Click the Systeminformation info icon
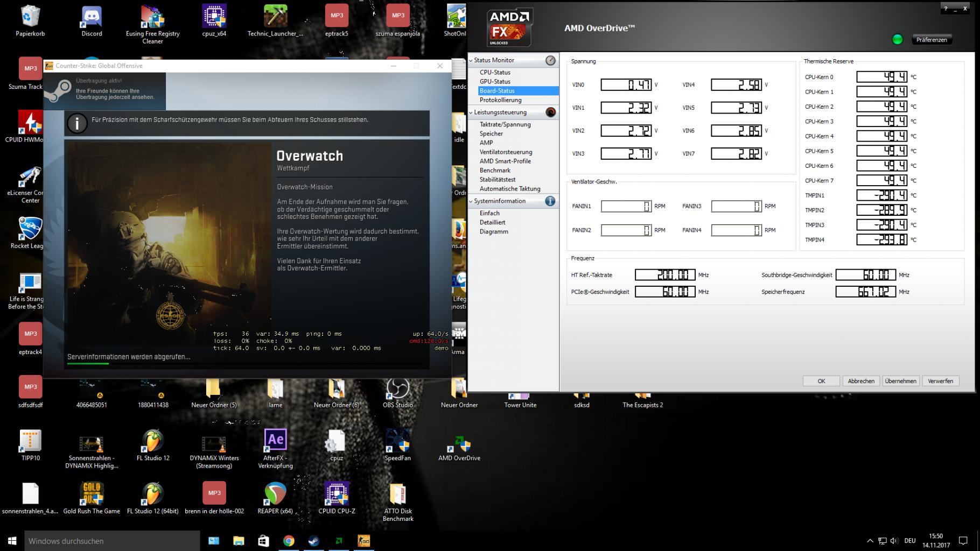This screenshot has width=980, height=551. point(550,201)
